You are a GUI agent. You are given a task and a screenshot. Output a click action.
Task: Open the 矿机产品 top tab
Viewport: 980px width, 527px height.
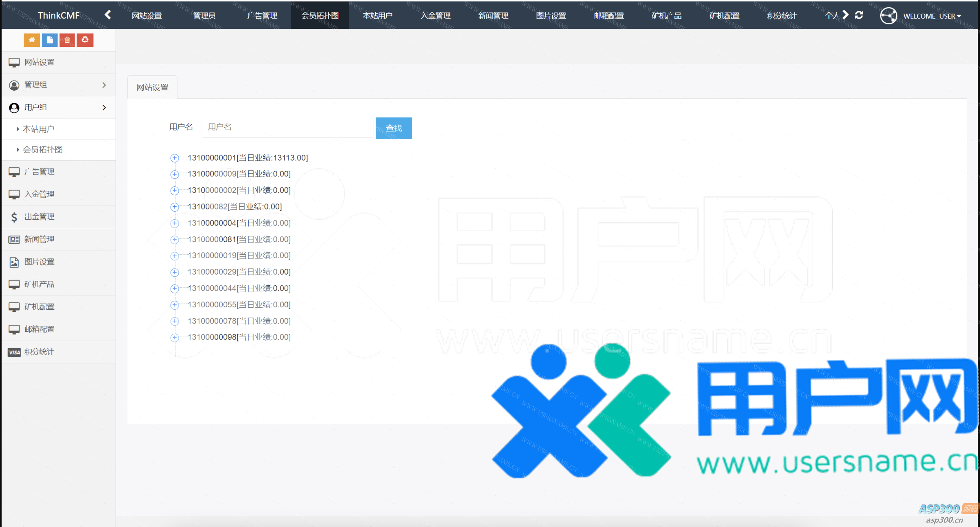click(667, 15)
